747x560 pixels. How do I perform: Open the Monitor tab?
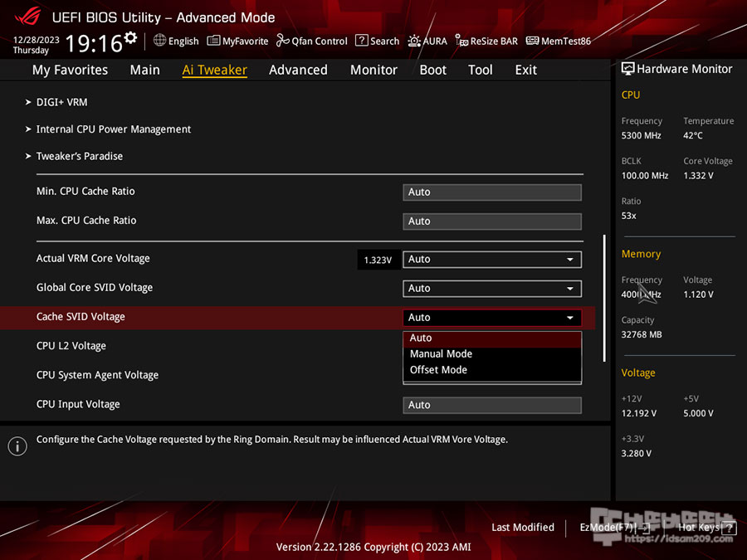point(373,70)
